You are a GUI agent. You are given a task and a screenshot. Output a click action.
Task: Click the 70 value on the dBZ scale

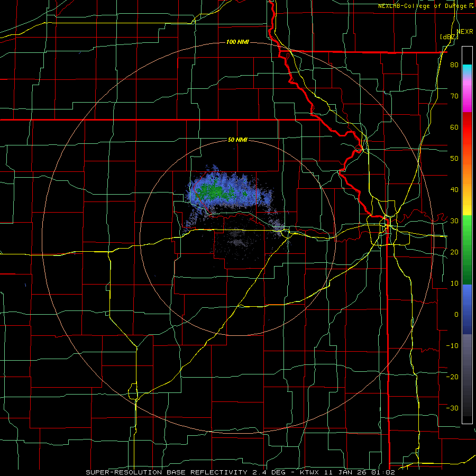pyautogui.click(x=454, y=96)
